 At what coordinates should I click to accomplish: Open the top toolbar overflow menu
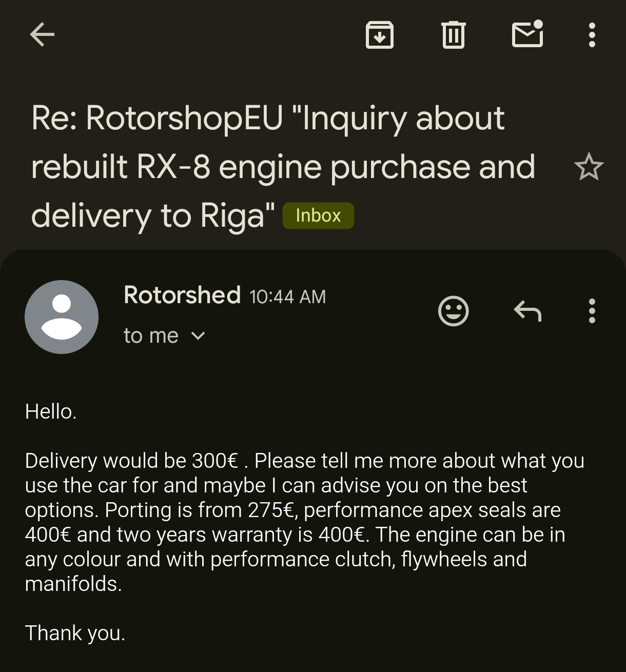[592, 35]
